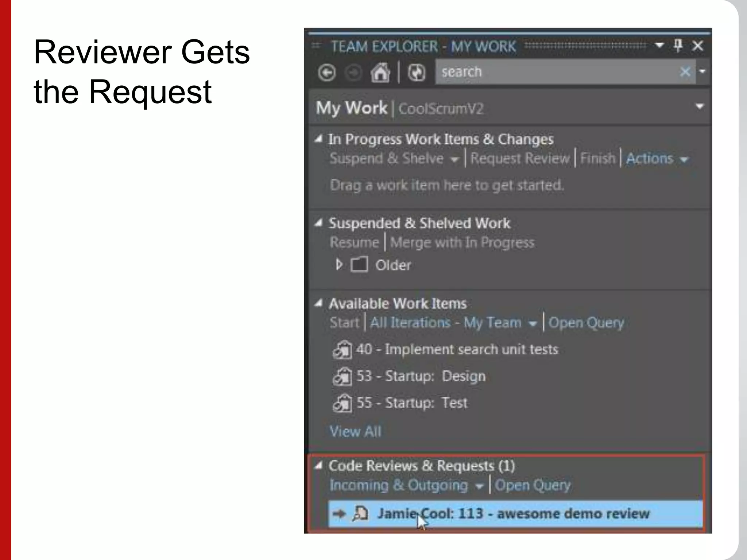
Task: Click the Resume link
Action: pyautogui.click(x=354, y=243)
